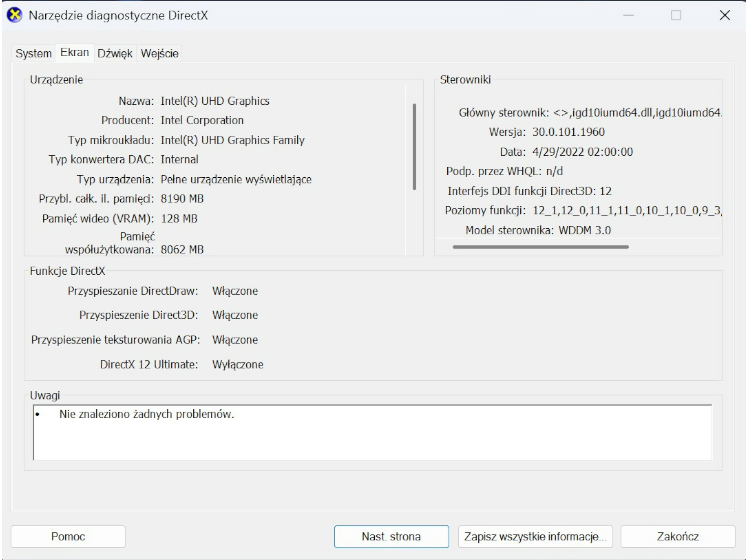This screenshot has height=560, width=747.
Task: Select the Ekran tab
Action: click(75, 52)
